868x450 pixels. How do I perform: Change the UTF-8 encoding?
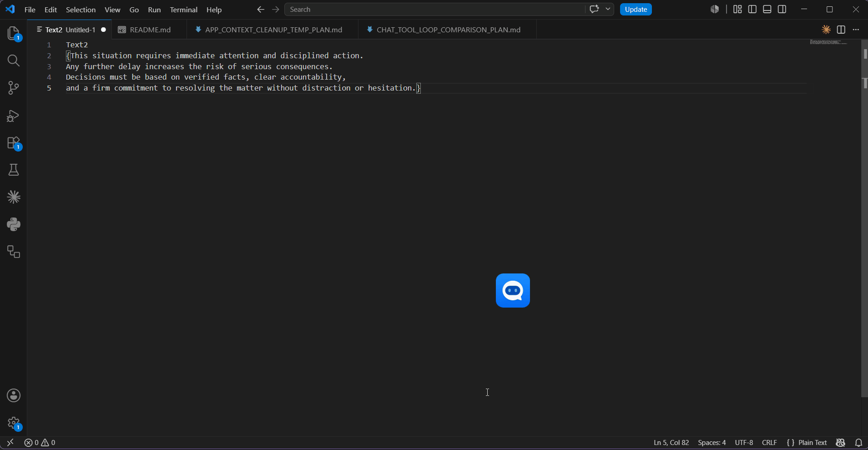tap(744, 443)
